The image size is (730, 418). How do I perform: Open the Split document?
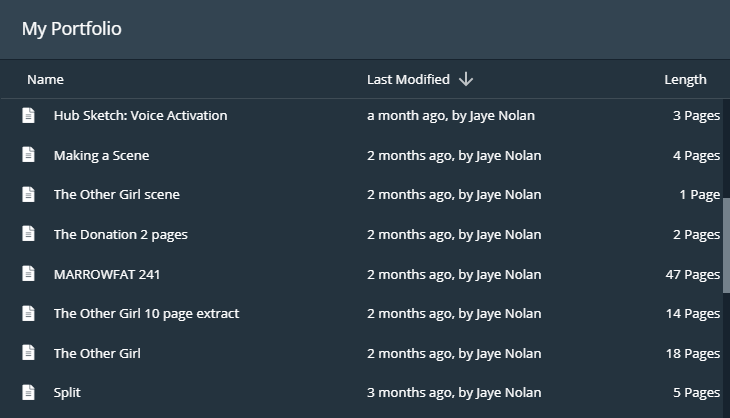coord(67,393)
